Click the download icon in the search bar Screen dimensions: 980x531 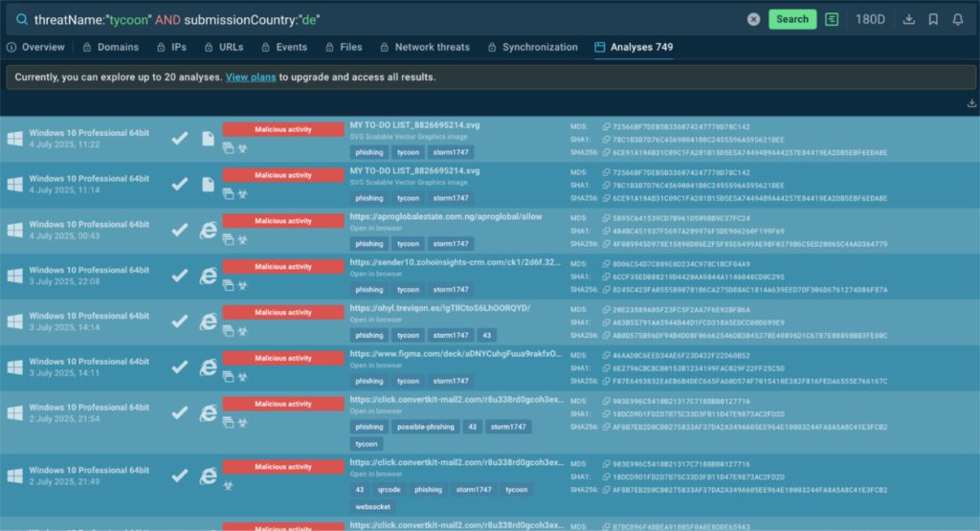point(909,19)
